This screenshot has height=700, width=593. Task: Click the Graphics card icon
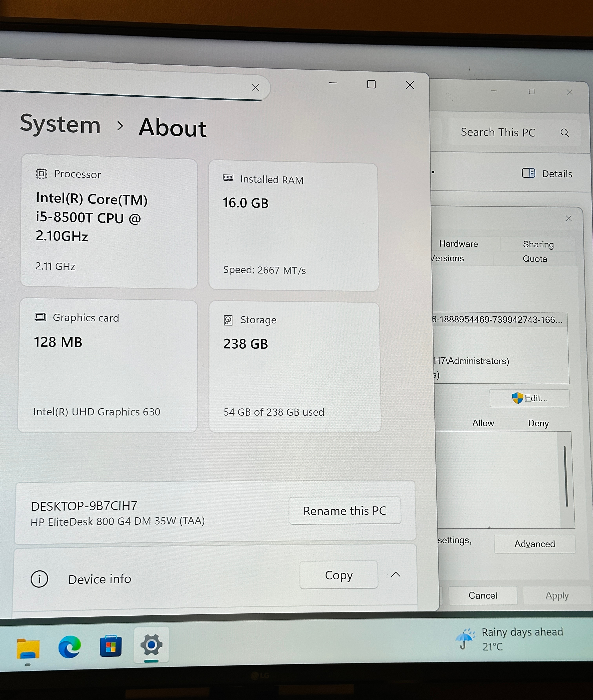coord(40,317)
